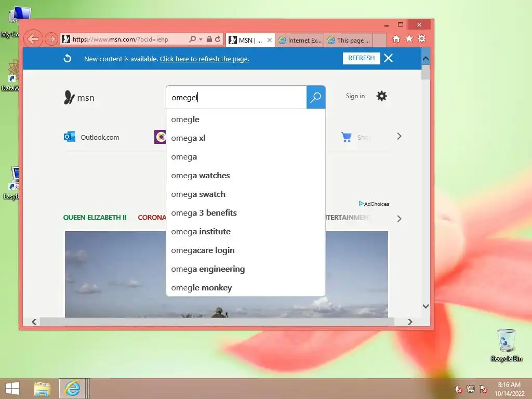
Task: Click the Outlook.com icon
Action: pos(70,137)
